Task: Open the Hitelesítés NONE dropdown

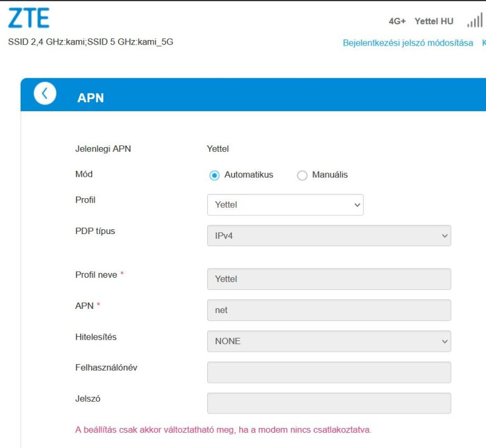Action: click(329, 341)
